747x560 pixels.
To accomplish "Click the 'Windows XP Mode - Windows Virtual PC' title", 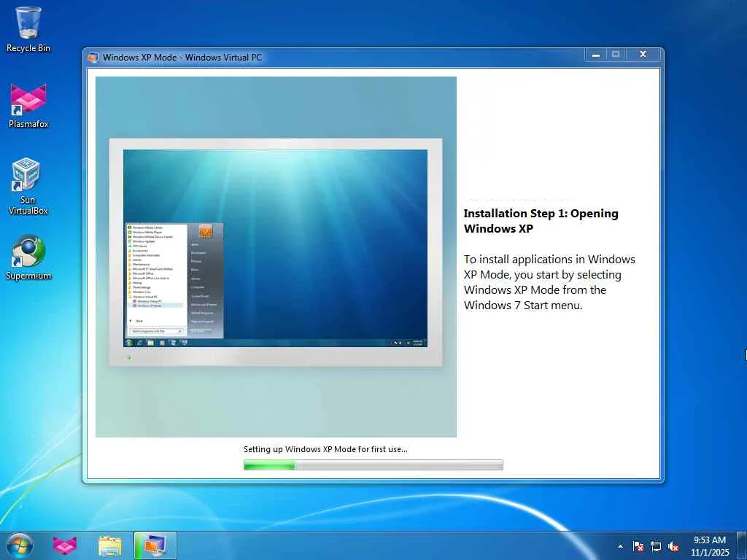I will click(x=182, y=58).
